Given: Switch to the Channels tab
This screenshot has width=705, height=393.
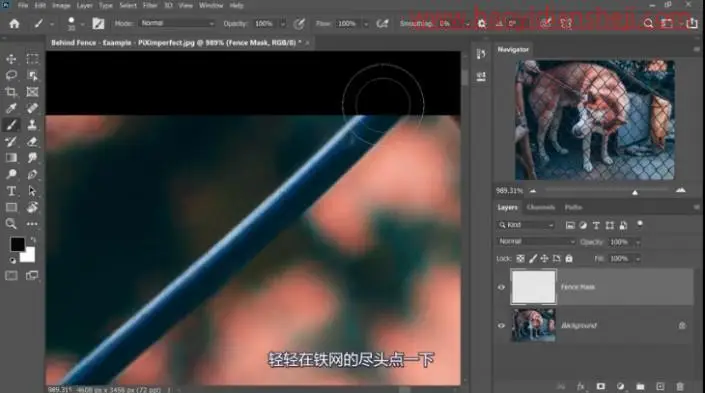Looking at the screenshot, I should [x=540, y=207].
